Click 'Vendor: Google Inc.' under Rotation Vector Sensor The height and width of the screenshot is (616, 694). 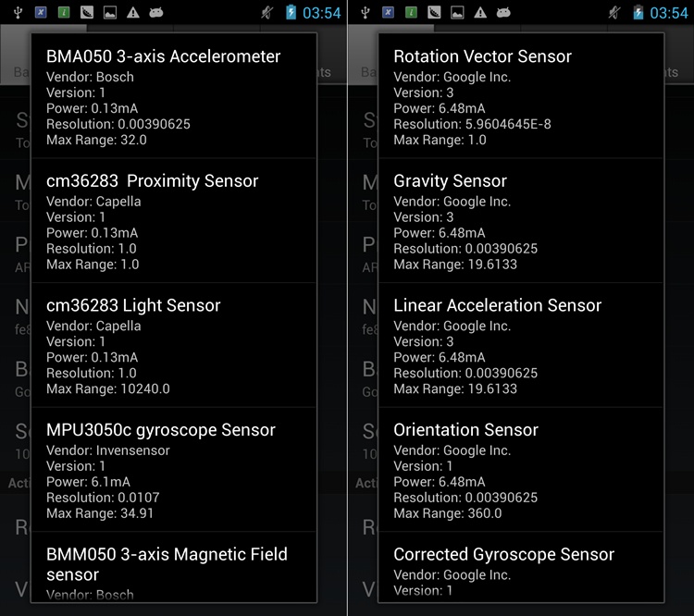tap(452, 77)
